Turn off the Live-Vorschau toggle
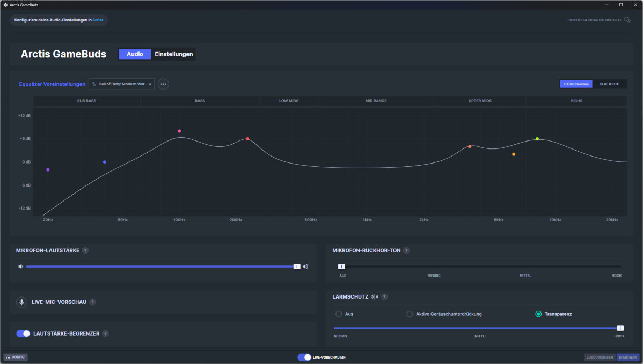Image resolution: width=643 pixels, height=364 pixels. pos(304,357)
